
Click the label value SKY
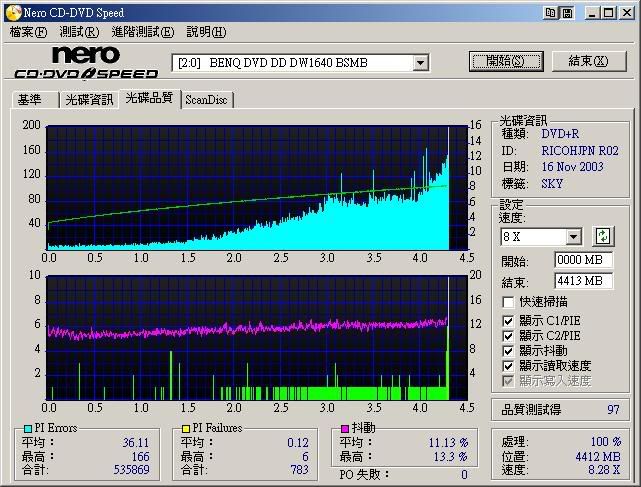point(552,184)
